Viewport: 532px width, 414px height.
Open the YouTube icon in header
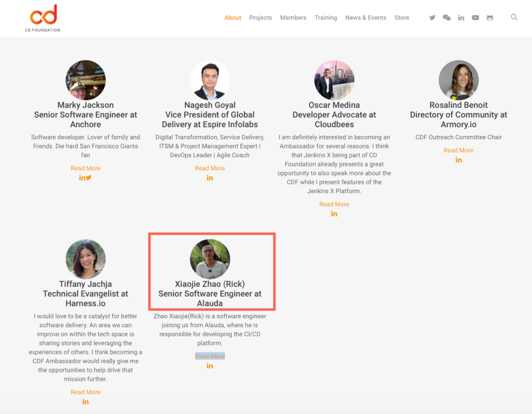coord(475,18)
